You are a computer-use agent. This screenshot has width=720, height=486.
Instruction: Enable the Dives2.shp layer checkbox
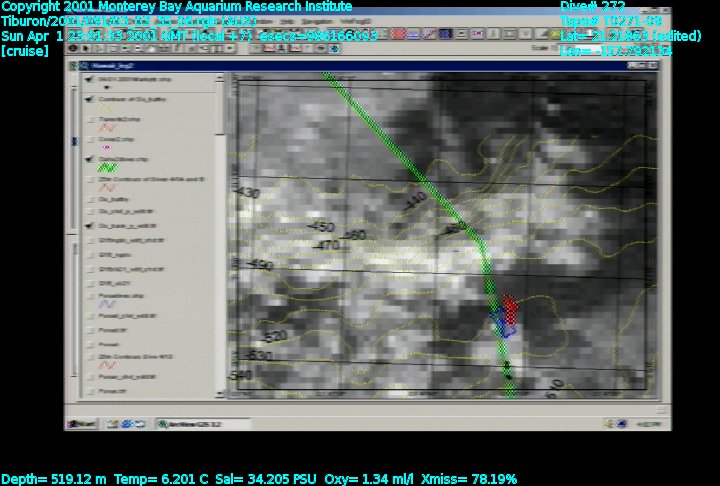pyautogui.click(x=91, y=139)
